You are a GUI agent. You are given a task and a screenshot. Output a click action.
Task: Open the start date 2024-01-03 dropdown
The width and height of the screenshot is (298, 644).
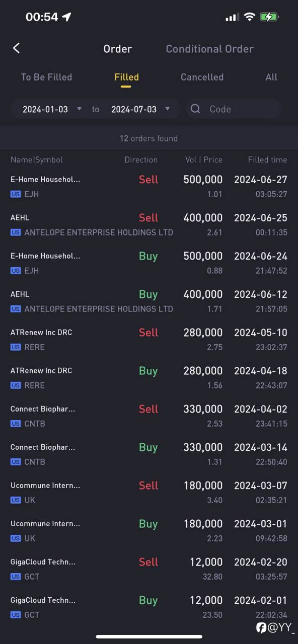[x=52, y=109]
